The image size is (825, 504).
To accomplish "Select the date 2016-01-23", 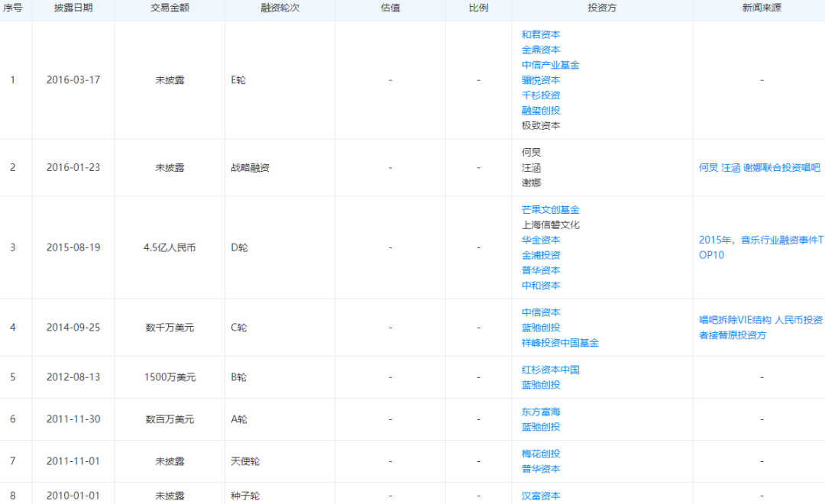I will 73,168.
